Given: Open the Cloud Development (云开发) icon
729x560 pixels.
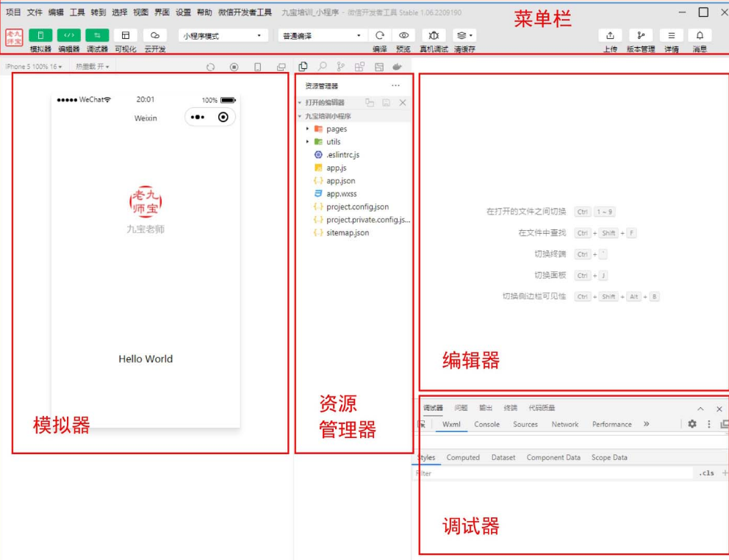Looking at the screenshot, I should pyautogui.click(x=154, y=35).
